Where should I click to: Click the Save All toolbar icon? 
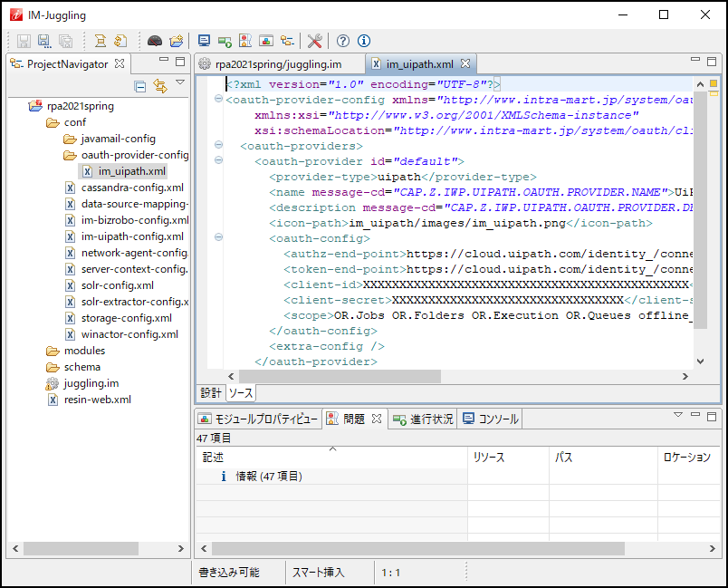[65, 41]
